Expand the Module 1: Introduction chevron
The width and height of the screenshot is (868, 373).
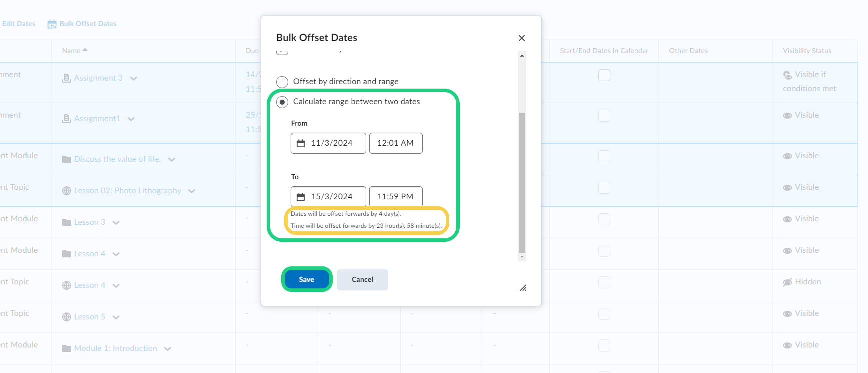(x=168, y=349)
